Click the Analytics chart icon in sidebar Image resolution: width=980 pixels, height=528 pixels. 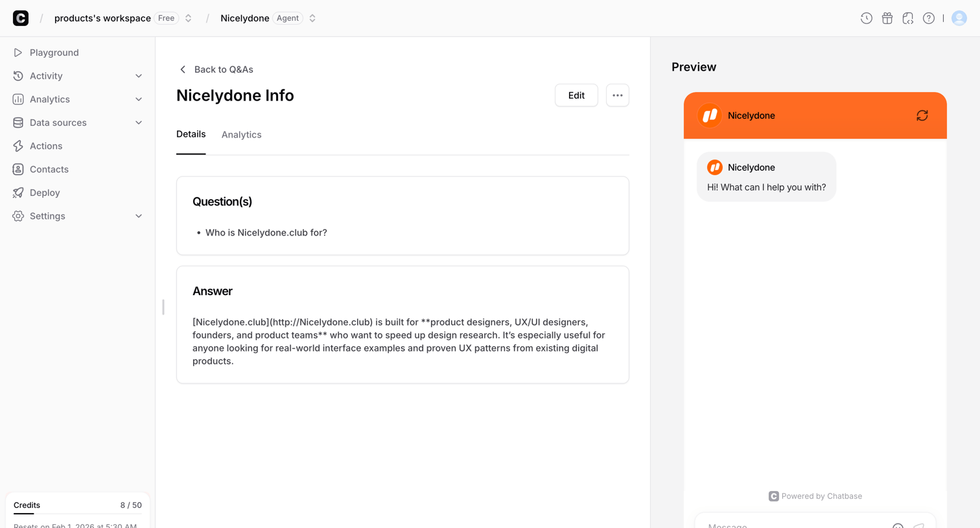(x=18, y=99)
